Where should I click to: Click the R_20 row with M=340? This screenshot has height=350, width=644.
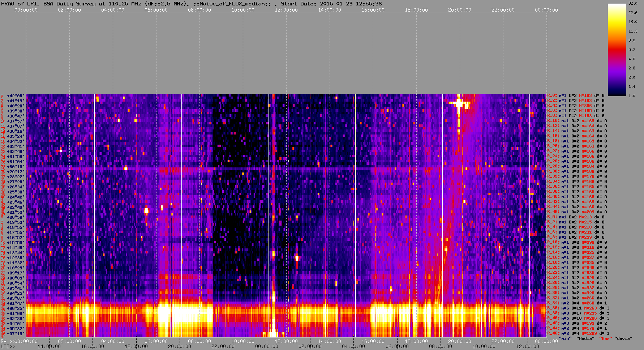pyautogui.click(x=577, y=268)
